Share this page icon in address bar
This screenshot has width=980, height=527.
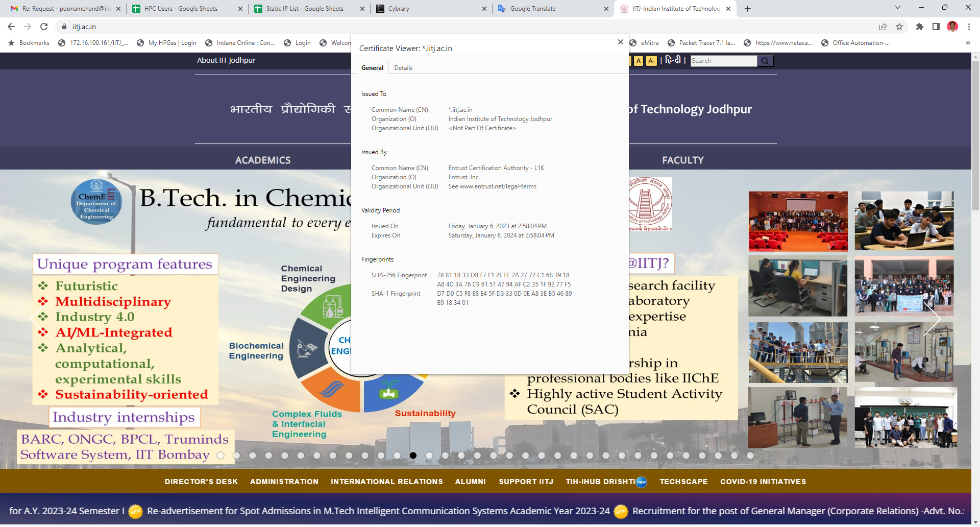click(x=883, y=27)
